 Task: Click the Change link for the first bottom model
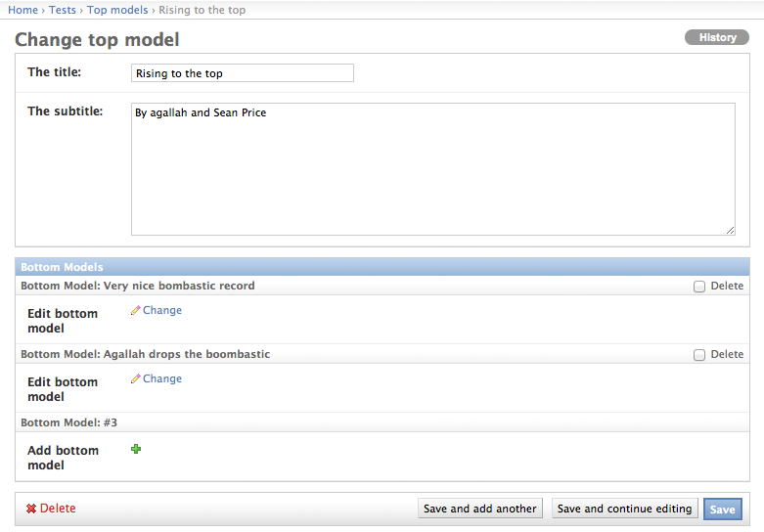[x=162, y=310]
